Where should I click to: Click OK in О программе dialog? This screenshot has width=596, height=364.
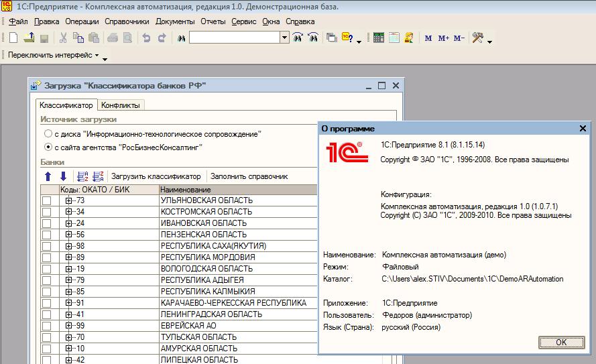561,343
